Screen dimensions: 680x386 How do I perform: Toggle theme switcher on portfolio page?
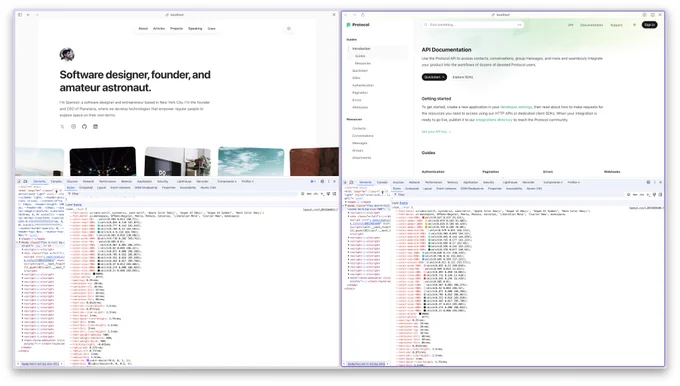(x=288, y=29)
